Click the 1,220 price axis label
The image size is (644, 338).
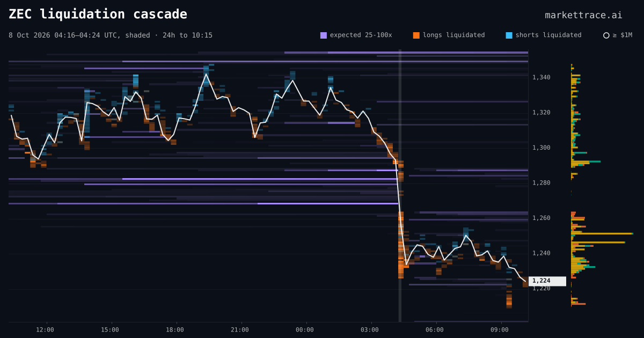pos(541,289)
